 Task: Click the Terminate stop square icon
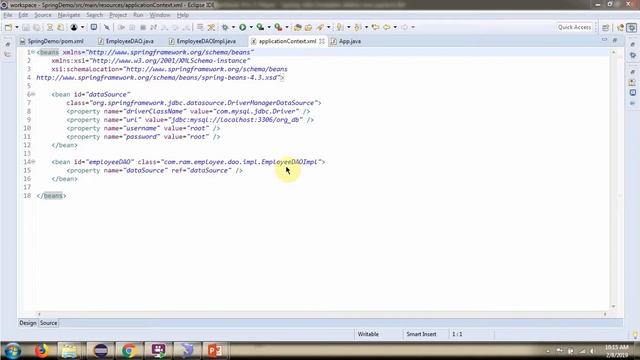[143, 27]
